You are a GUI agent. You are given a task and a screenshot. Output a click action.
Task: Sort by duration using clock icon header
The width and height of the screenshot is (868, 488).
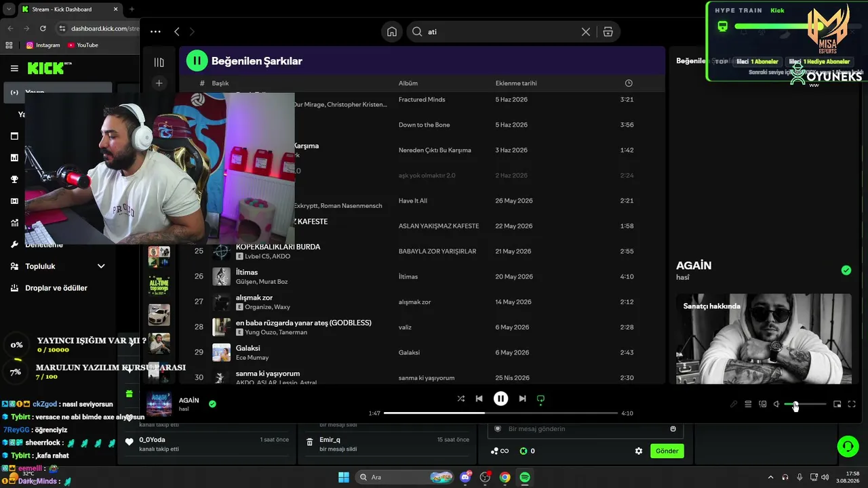click(x=629, y=83)
